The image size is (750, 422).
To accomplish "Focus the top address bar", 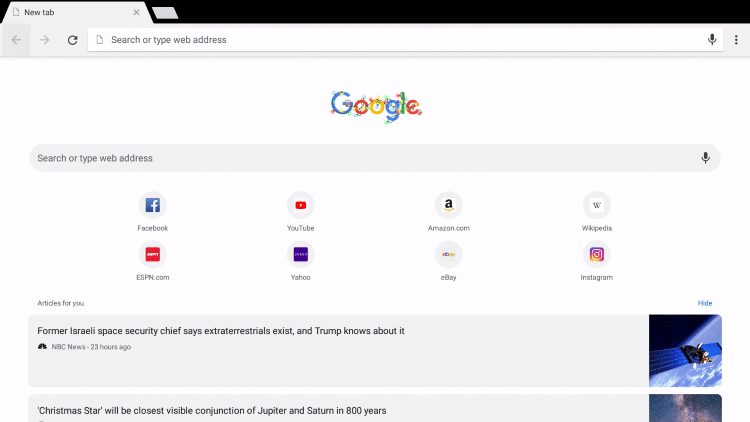I will tap(405, 40).
